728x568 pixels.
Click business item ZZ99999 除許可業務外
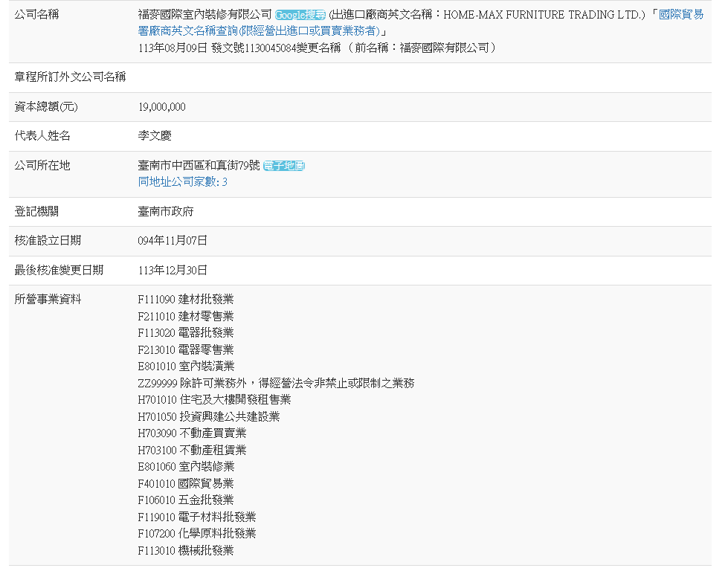click(276, 383)
